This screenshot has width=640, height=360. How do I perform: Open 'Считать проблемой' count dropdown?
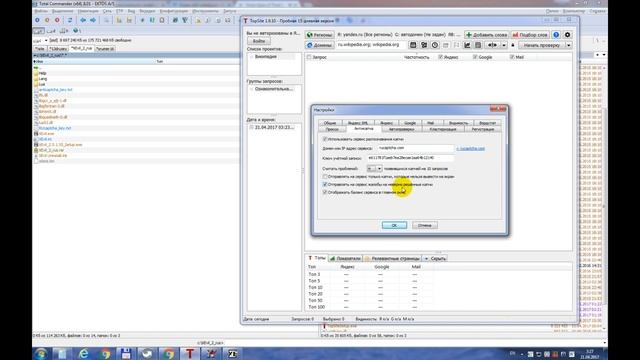tap(379, 169)
